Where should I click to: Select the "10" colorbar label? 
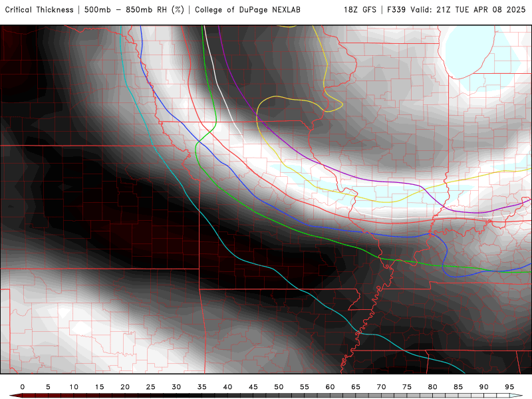[74, 387]
